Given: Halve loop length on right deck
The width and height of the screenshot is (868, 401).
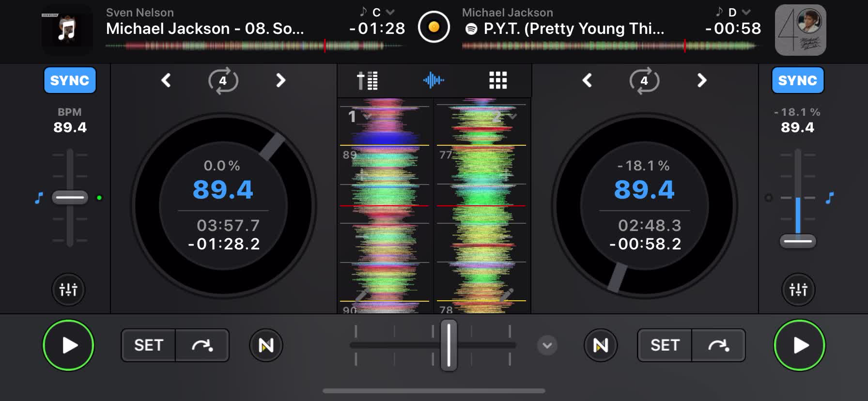Looking at the screenshot, I should pos(587,80).
